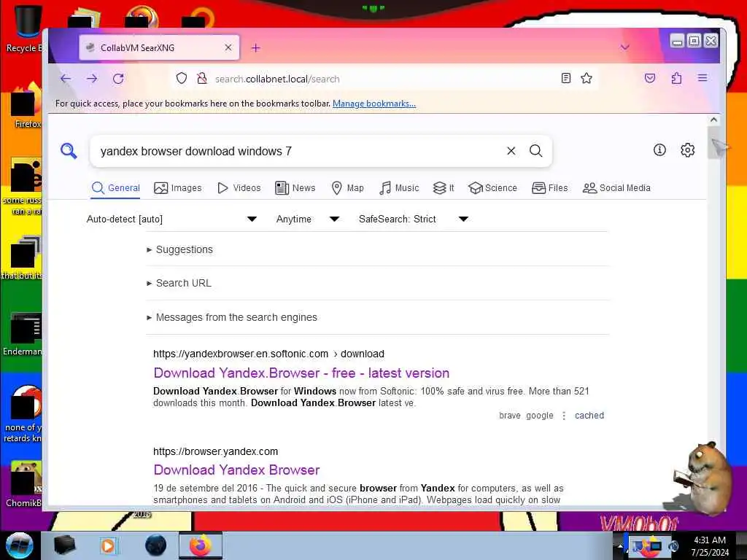Click the cached link for Softonic result
The width and height of the screenshot is (747, 560).
589,415
